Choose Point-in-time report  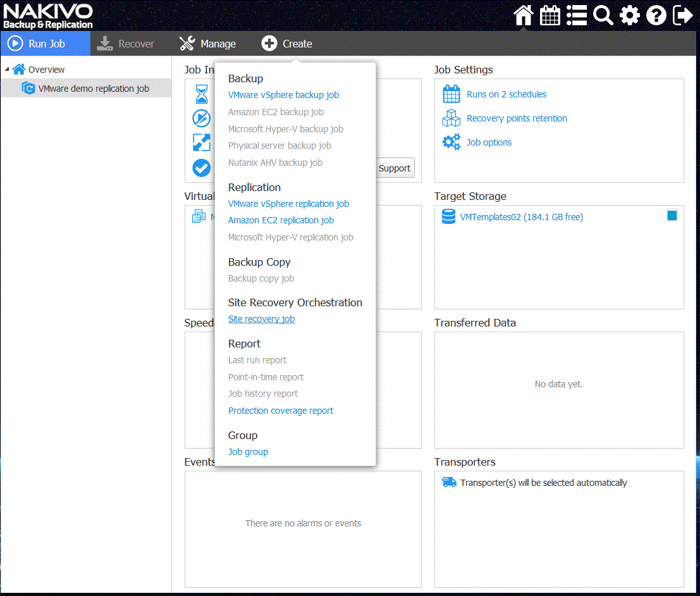coord(266,376)
